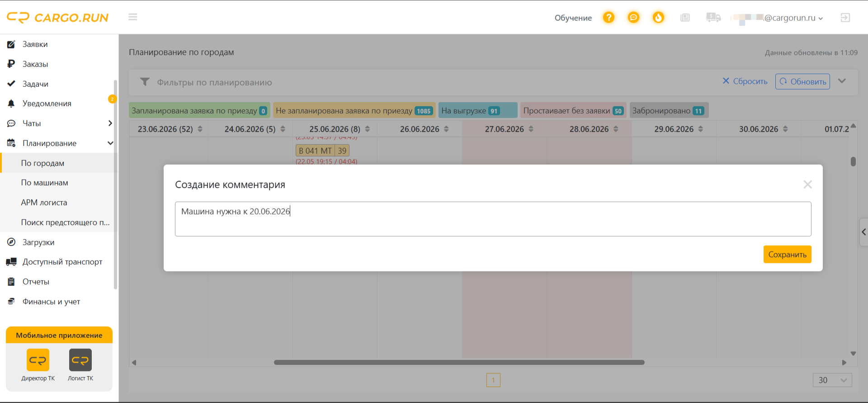Open Финансы и учет in the sidebar
This screenshot has width=868, height=403.
pyautogui.click(x=51, y=302)
